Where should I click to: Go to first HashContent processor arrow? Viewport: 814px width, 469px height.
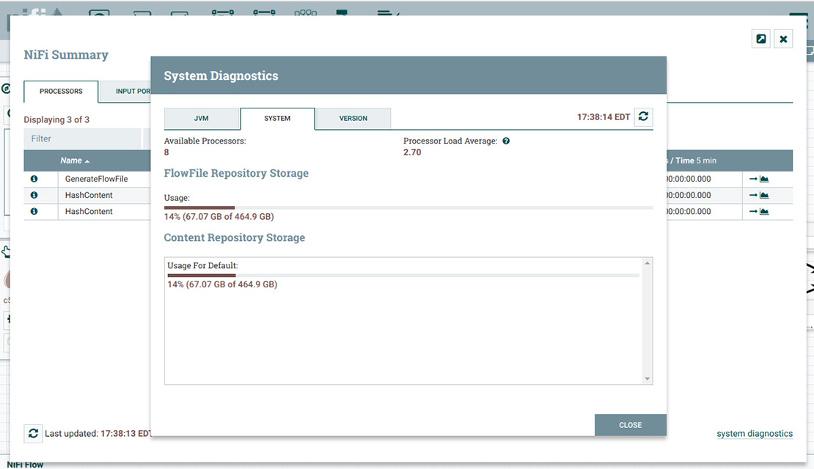(753, 195)
